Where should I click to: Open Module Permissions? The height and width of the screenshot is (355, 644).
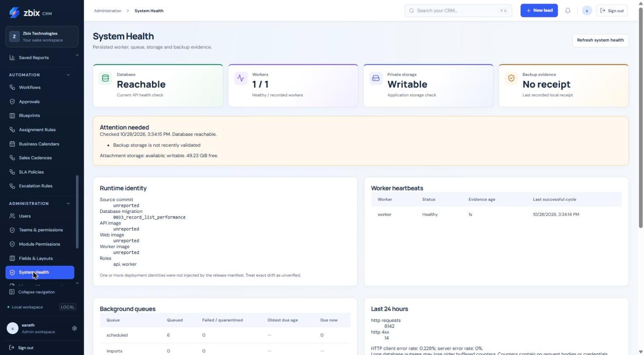(40, 244)
